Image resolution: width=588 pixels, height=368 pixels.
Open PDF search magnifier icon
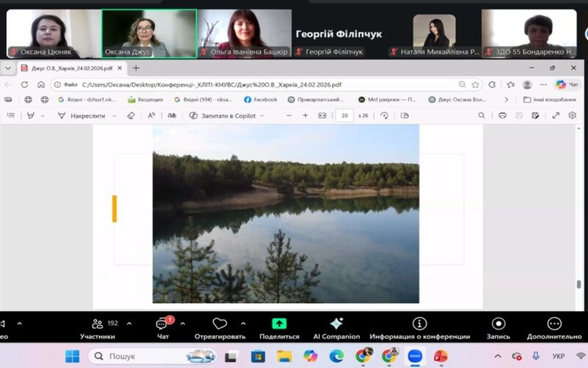point(481,116)
